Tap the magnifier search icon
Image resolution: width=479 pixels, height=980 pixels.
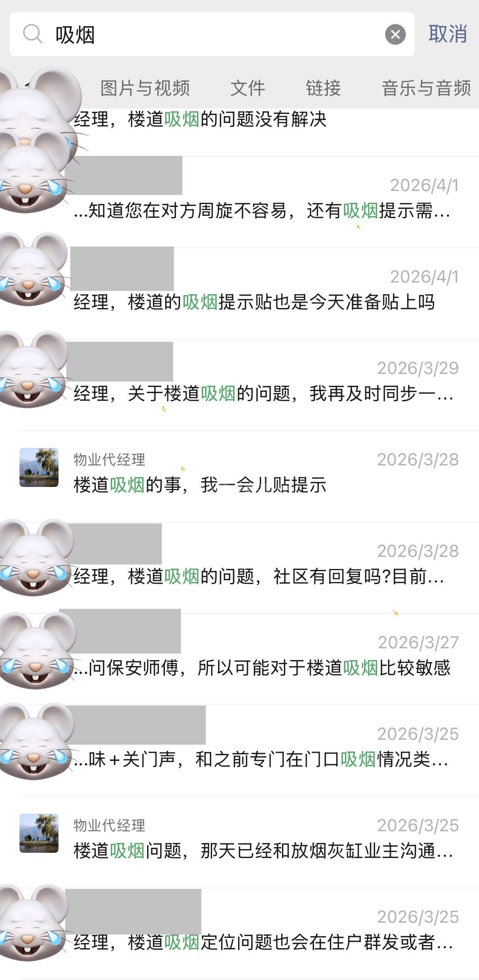point(33,34)
